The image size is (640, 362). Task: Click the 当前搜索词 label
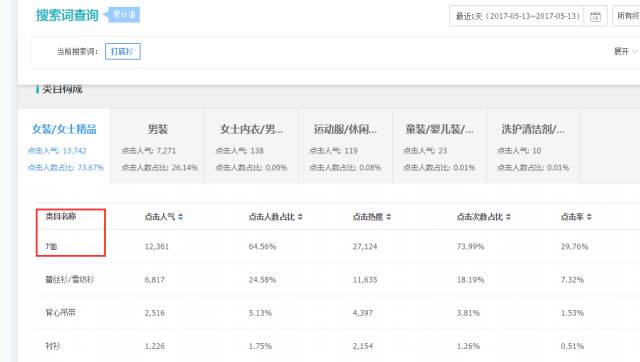coord(77,51)
